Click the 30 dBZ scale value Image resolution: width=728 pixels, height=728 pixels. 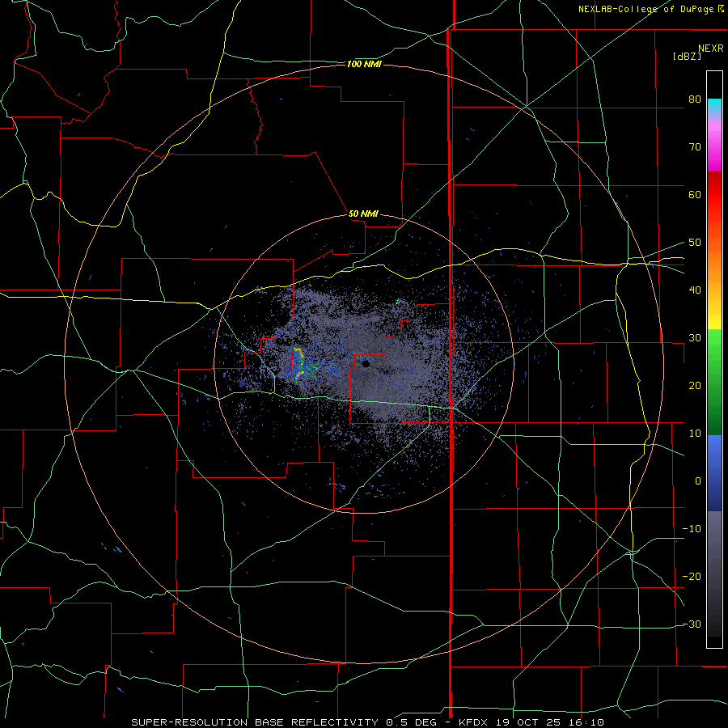tap(695, 338)
